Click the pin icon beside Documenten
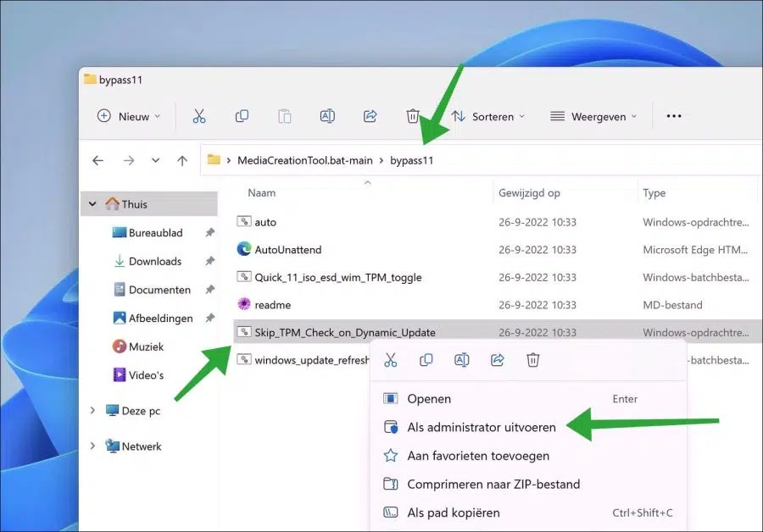 pyautogui.click(x=209, y=290)
